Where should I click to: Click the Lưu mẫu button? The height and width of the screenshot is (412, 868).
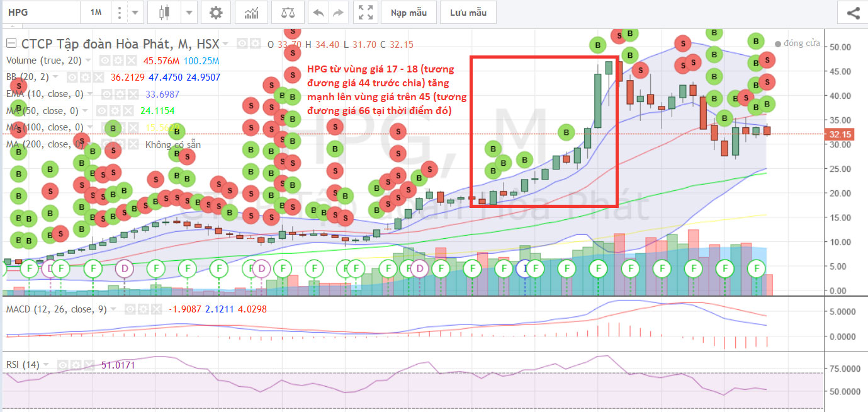pos(468,12)
